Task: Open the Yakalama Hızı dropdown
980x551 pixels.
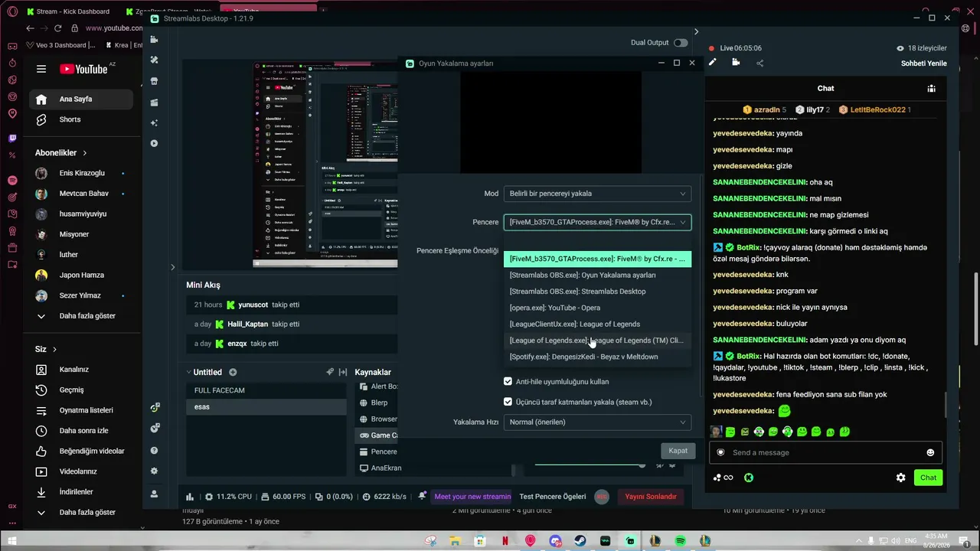Action: coord(597,422)
